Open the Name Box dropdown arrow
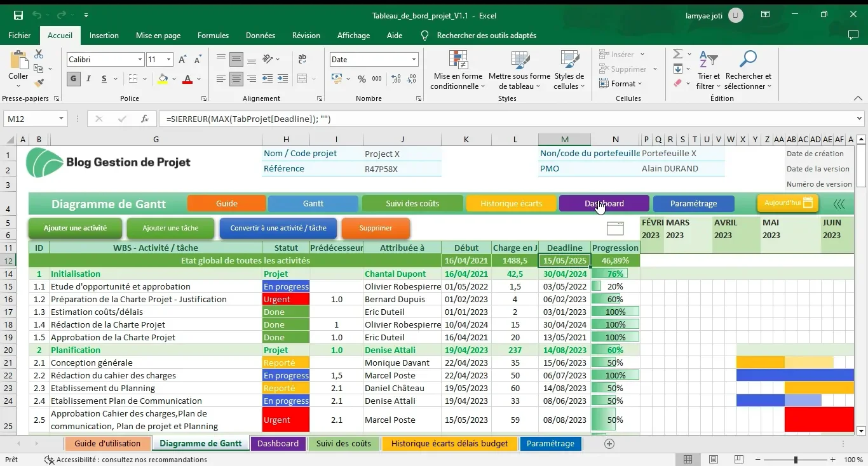The image size is (868, 466). [x=62, y=119]
